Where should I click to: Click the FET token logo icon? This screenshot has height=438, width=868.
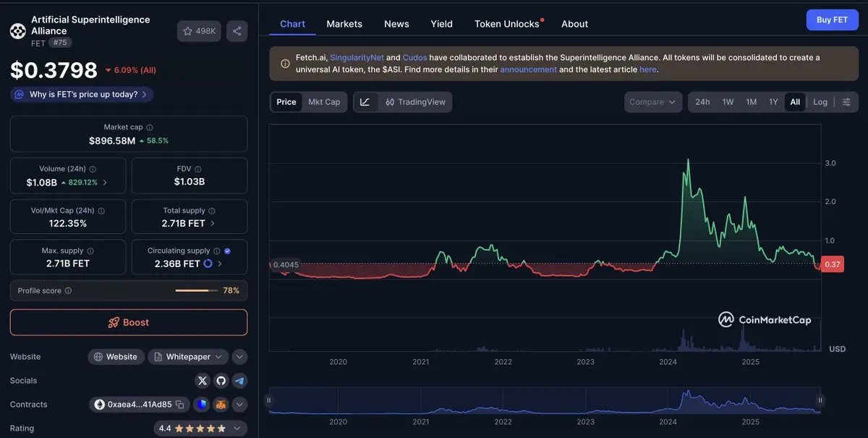click(x=17, y=30)
